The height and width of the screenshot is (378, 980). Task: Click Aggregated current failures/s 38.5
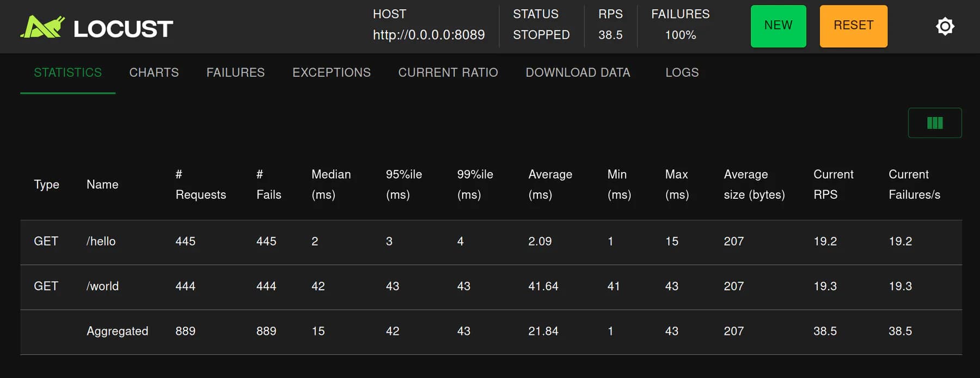(x=900, y=331)
